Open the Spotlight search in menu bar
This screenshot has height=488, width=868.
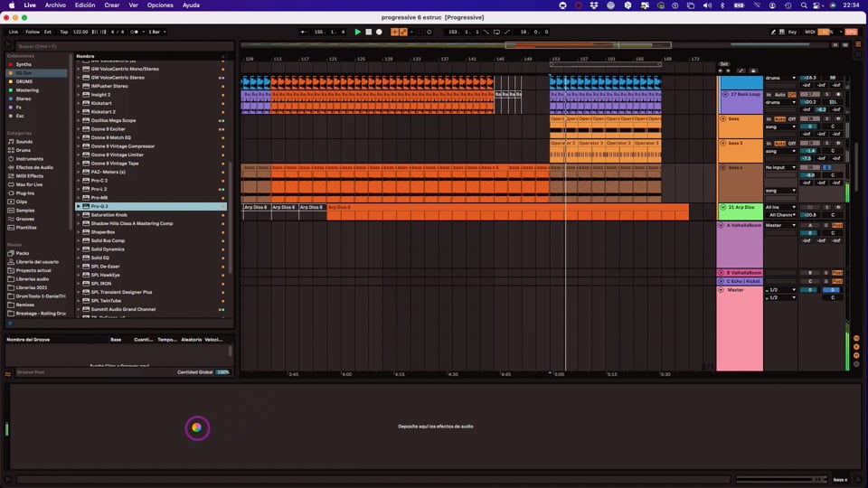pyautogui.click(x=804, y=5)
